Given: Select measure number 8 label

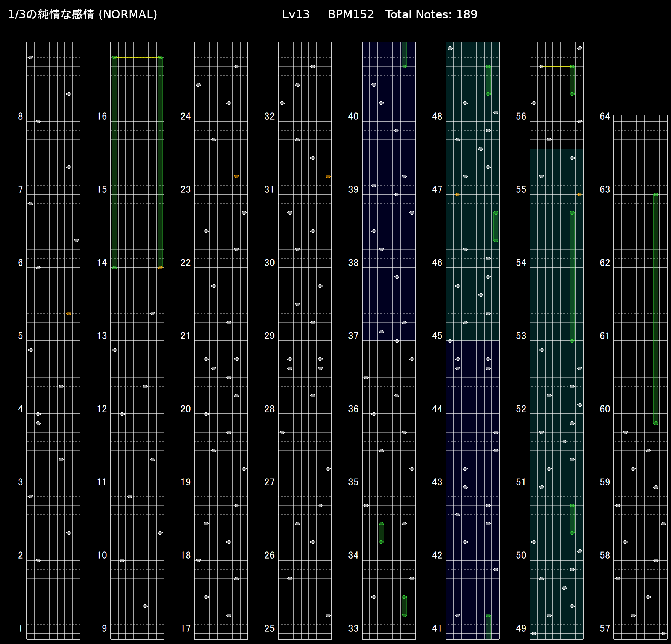Looking at the screenshot, I should [21, 116].
